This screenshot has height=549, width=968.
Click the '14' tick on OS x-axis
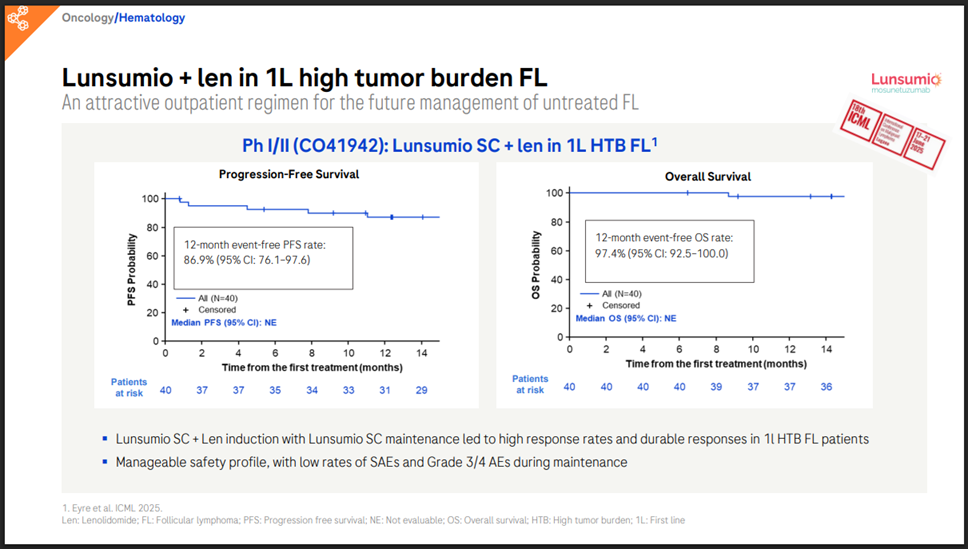click(827, 350)
